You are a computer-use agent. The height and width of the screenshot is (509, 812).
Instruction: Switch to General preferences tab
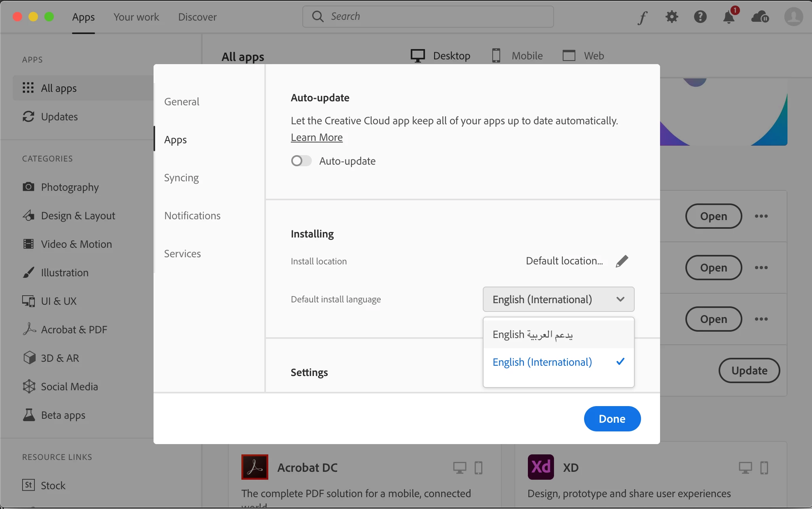(182, 102)
